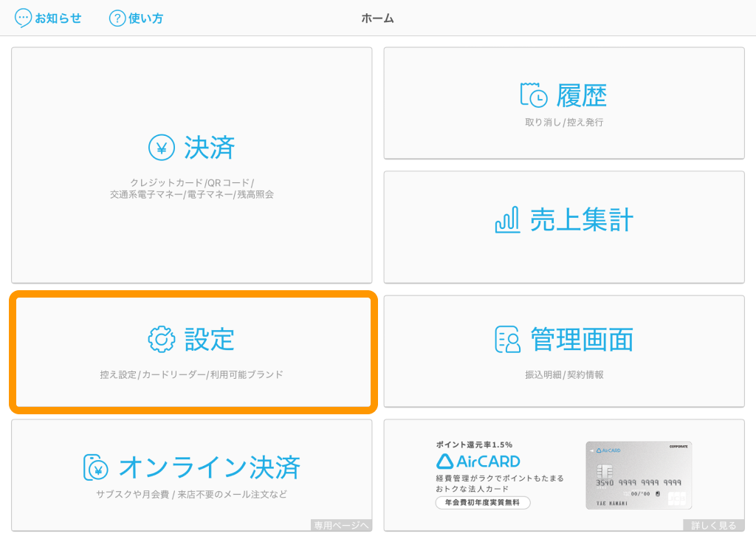Open 売上集計 sales summary
The height and width of the screenshot is (559, 756).
tap(564, 227)
